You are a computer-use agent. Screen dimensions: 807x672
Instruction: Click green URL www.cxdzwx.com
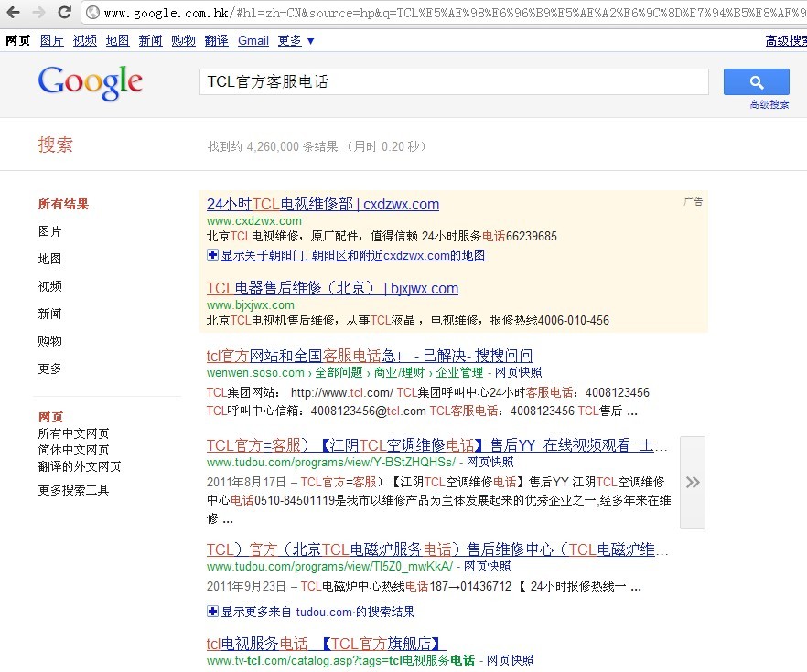[254, 221]
